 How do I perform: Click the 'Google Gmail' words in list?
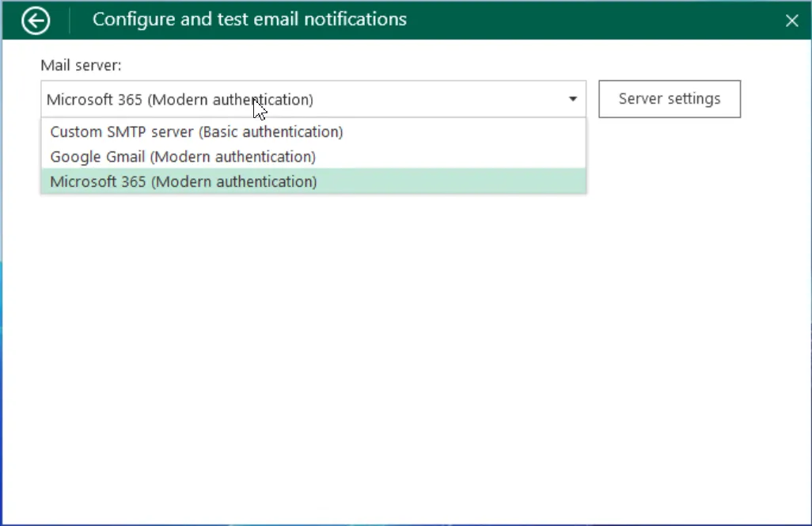coord(97,157)
